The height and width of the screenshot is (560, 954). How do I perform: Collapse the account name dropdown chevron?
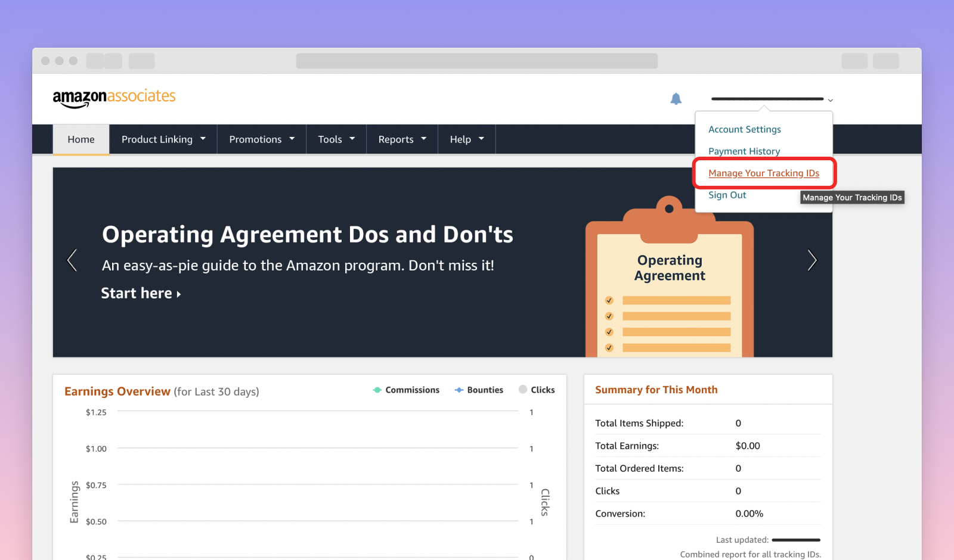click(831, 100)
